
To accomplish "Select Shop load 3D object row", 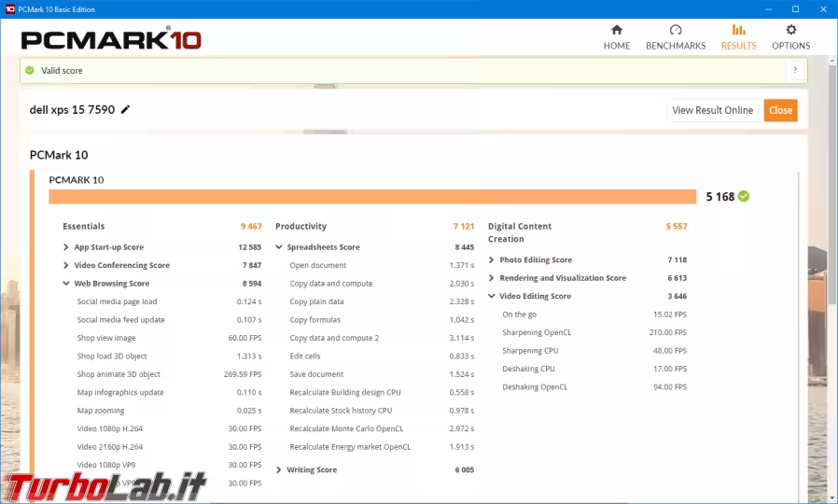I will (169, 357).
